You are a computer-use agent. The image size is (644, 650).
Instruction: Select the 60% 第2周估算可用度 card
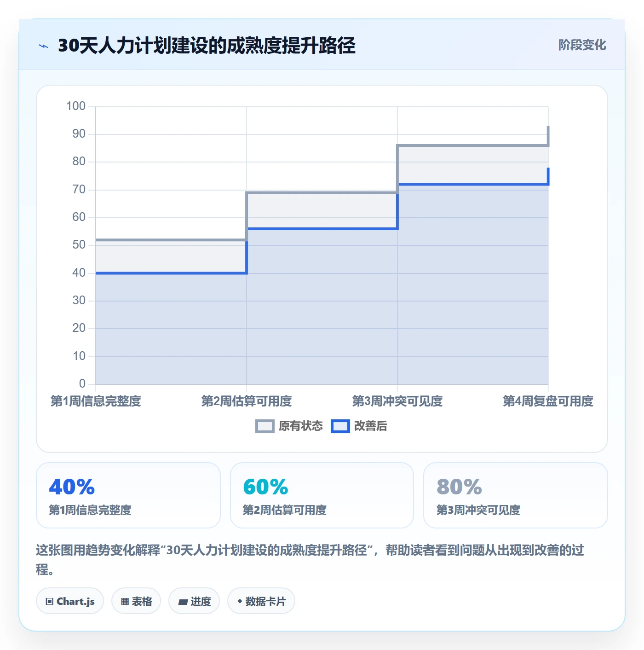[322, 495]
